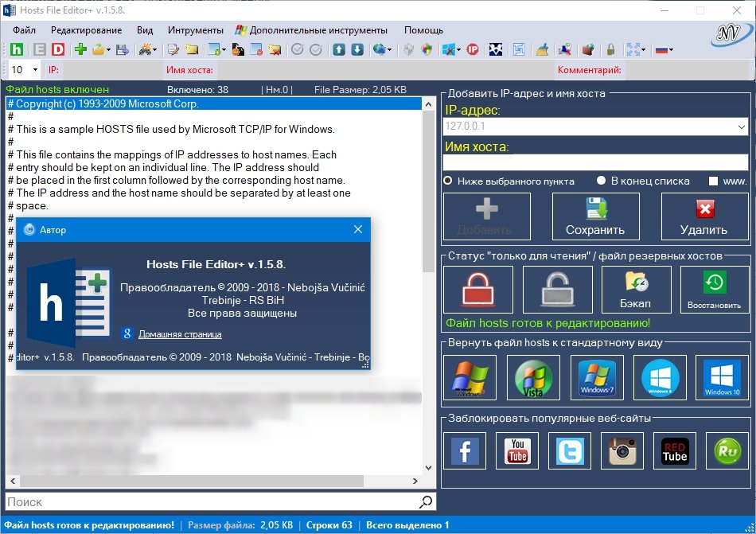This screenshot has width=756, height=534.
Task: Click the broom cleanup toolbar icon
Action: click(543, 49)
